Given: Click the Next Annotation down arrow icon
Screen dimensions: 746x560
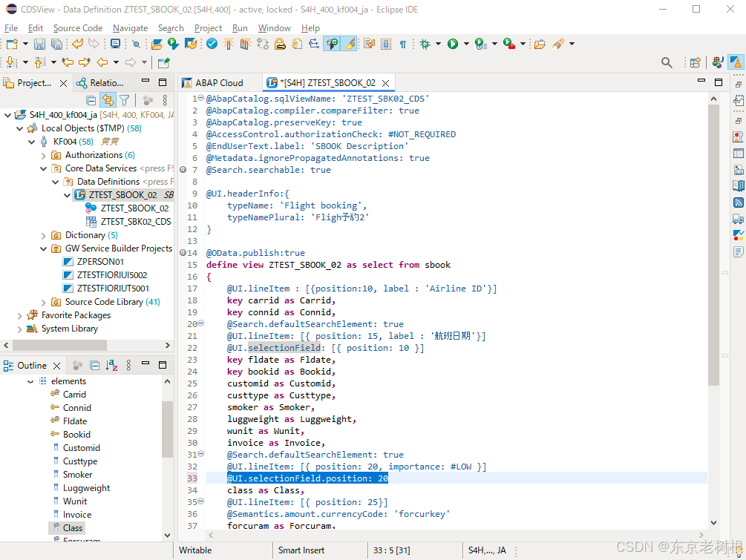Looking at the screenshot, I should coord(11,62).
